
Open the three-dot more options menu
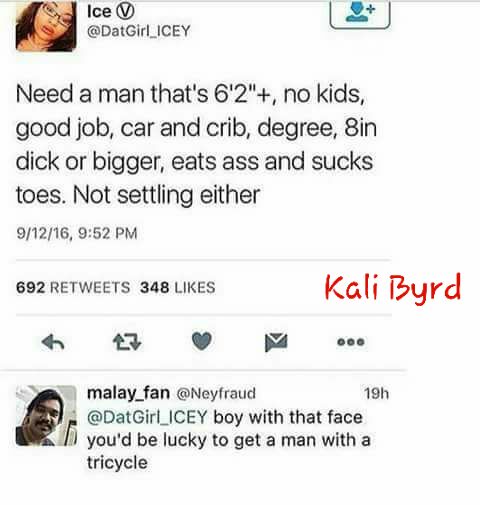coord(351,342)
